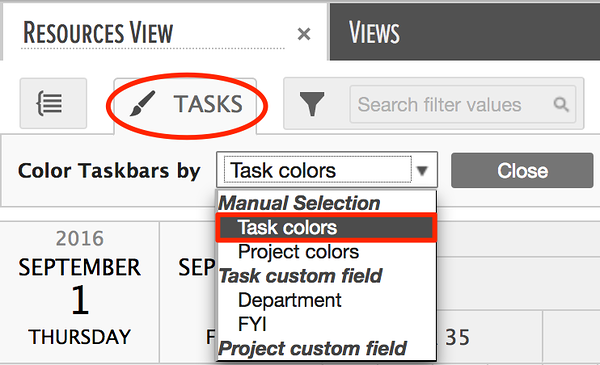Click the Close button
This screenshot has width=600, height=365.
tap(522, 170)
